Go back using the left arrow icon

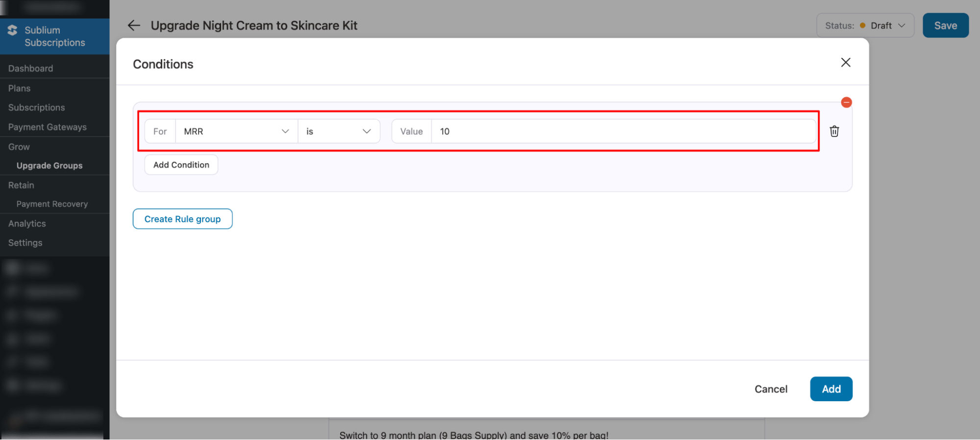[134, 26]
